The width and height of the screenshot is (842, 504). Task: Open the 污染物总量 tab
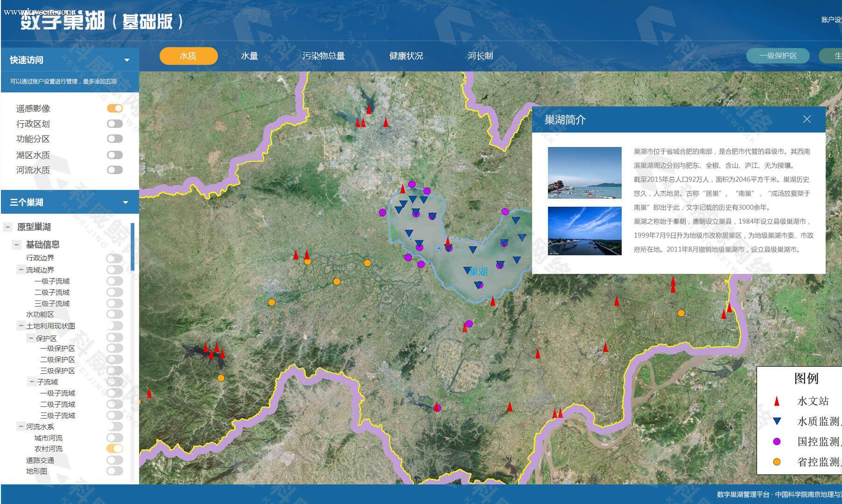(x=323, y=56)
